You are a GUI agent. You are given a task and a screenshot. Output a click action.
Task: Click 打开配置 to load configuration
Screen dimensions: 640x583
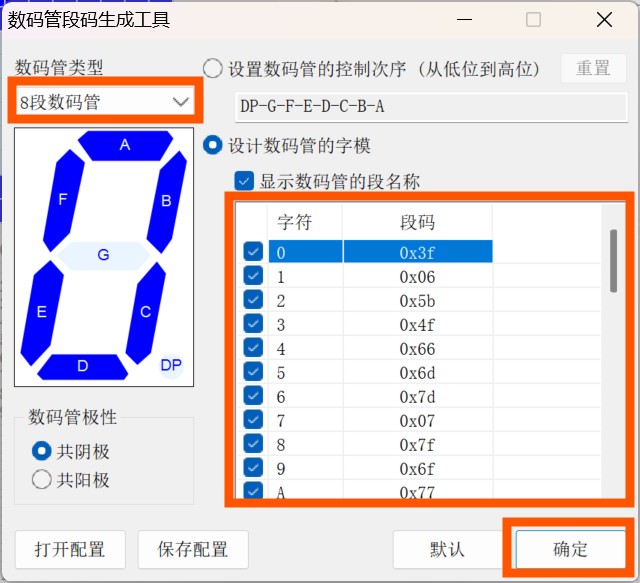pos(70,550)
